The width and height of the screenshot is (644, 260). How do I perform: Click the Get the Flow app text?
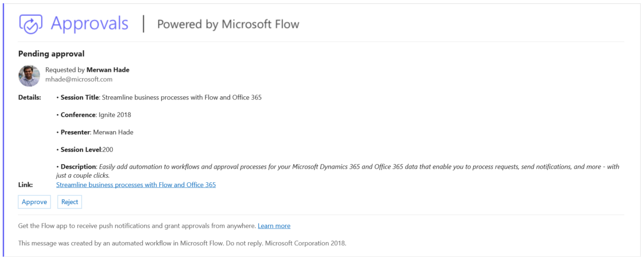[x=137, y=226]
